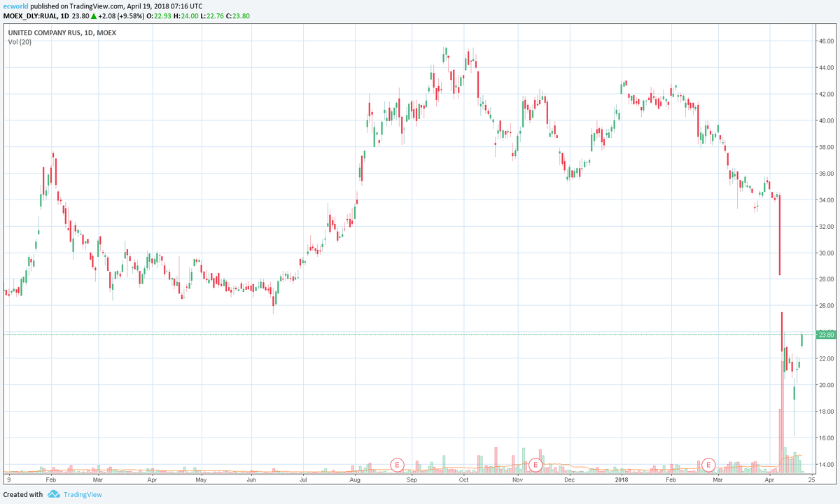Viewport: 840px width, 504px height.
Task: Click the 38.00 price axis label
Action: tap(826, 147)
